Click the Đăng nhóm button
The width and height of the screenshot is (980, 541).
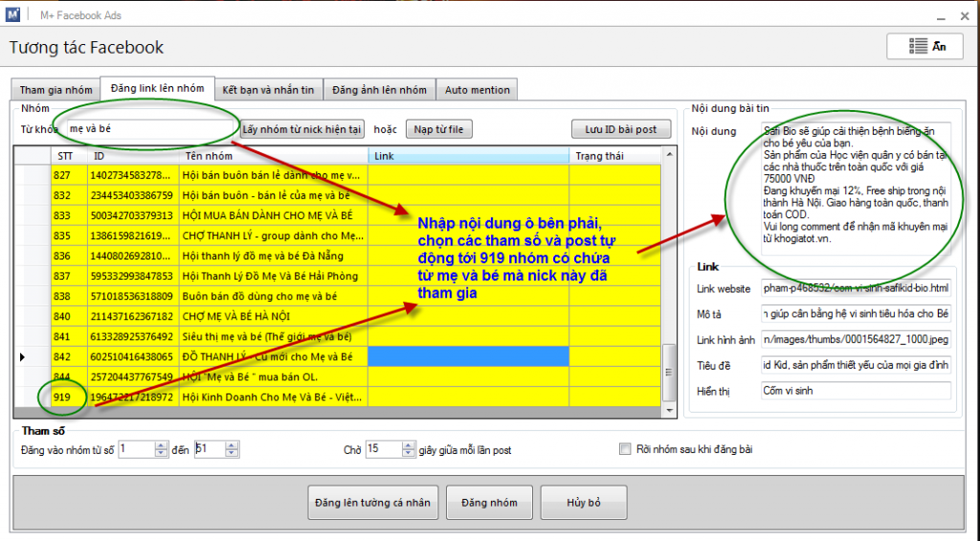[x=489, y=503]
